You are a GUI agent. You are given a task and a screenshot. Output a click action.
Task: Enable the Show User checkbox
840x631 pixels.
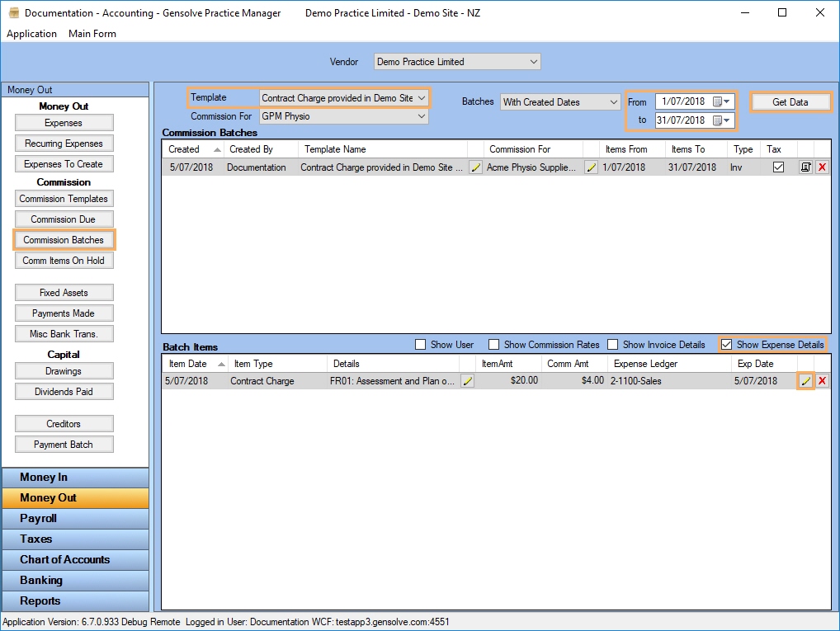421,345
